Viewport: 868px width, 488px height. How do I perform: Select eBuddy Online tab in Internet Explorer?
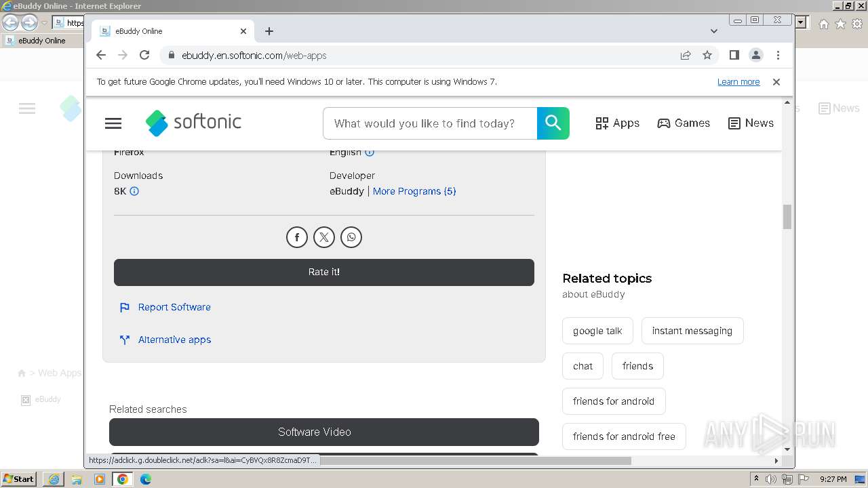pos(42,41)
